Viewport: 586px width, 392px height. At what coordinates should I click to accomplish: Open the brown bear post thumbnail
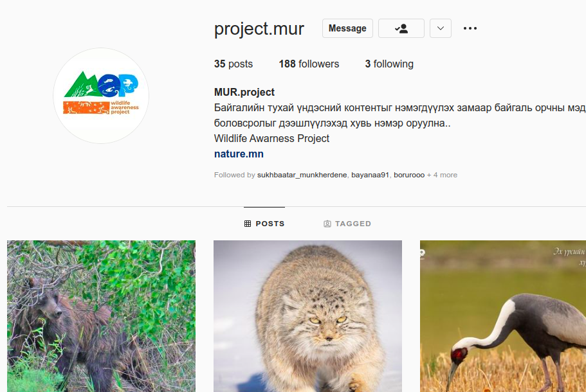pyautogui.click(x=101, y=316)
